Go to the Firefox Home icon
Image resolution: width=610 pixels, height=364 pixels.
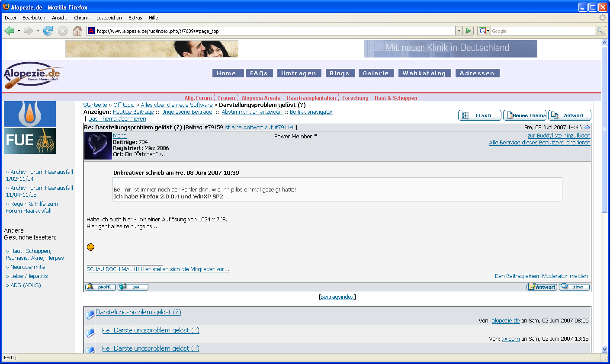pos(77,31)
